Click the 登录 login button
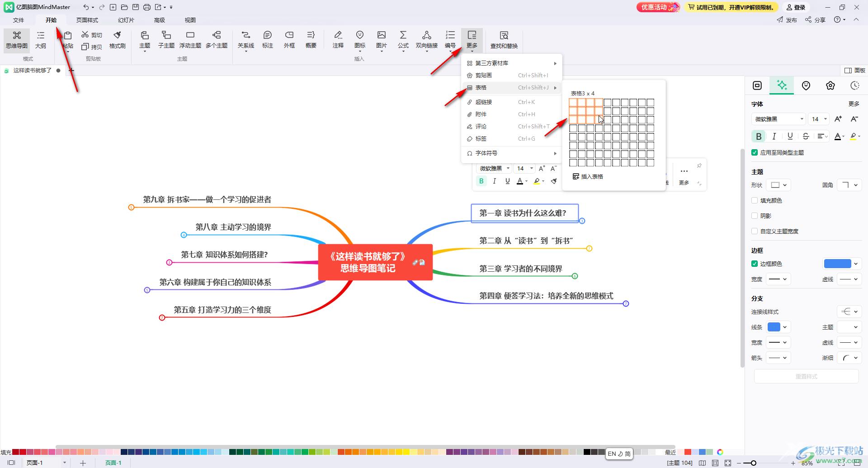 coord(796,7)
